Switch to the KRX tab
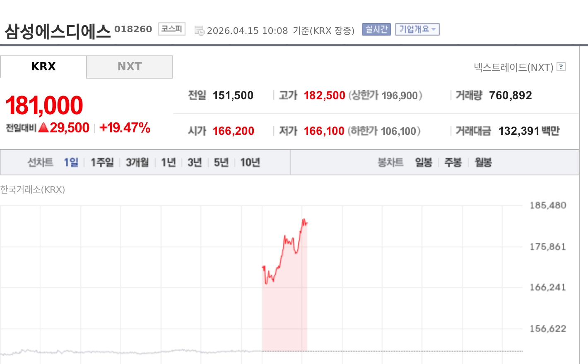Viewport: 588px width, 364px height. [x=43, y=67]
